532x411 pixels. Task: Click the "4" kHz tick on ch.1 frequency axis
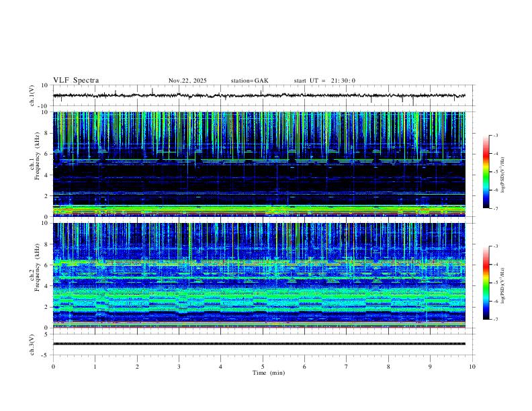[x=46, y=175]
